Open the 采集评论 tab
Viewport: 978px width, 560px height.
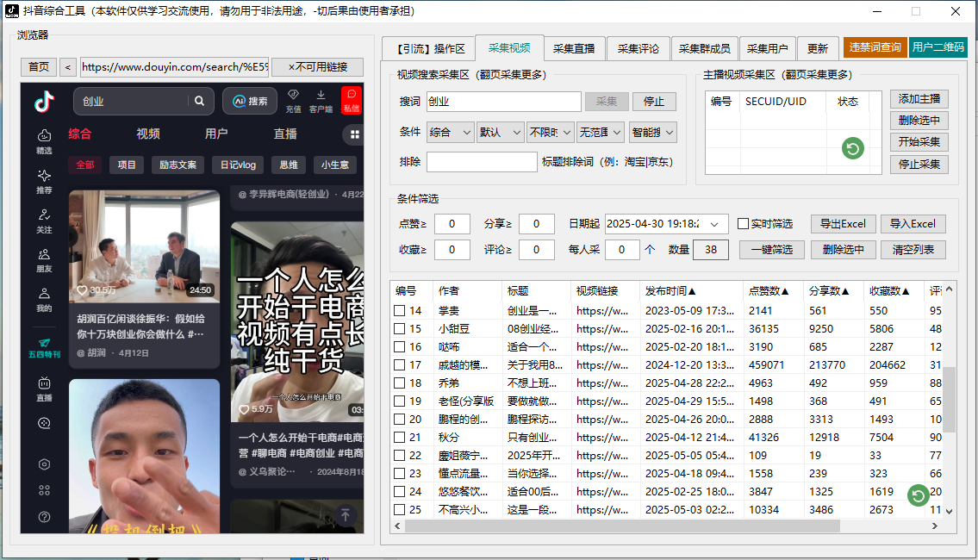[638, 49]
